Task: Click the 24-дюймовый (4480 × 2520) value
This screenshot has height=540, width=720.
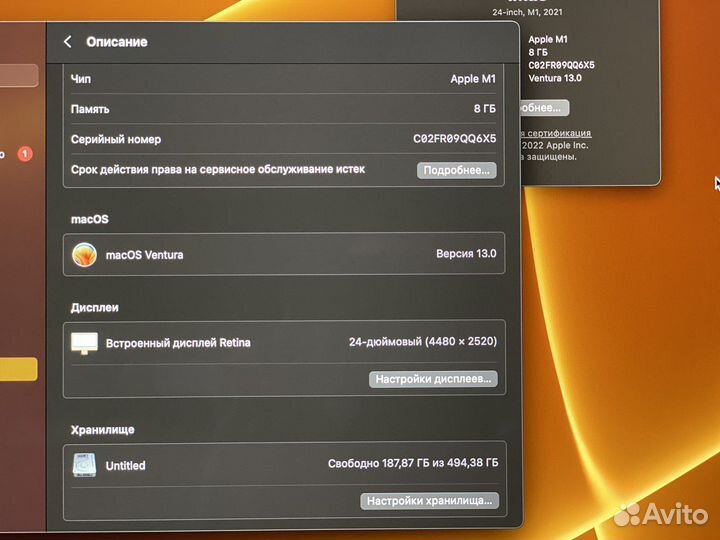Action: (422, 342)
